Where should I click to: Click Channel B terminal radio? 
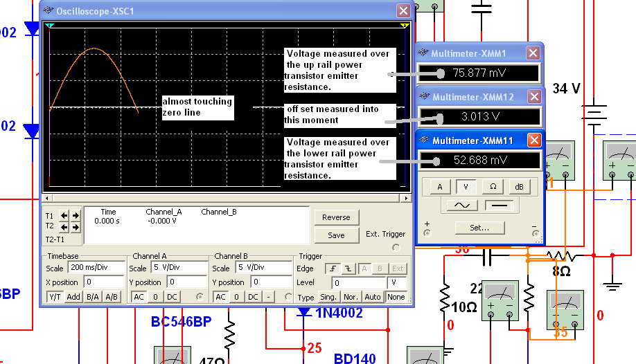[x=288, y=297]
